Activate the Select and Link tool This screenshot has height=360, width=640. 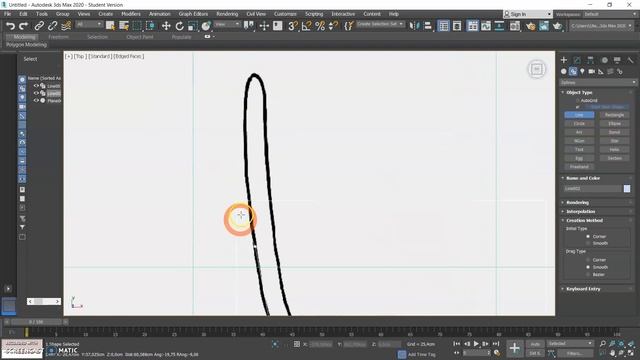(39, 26)
